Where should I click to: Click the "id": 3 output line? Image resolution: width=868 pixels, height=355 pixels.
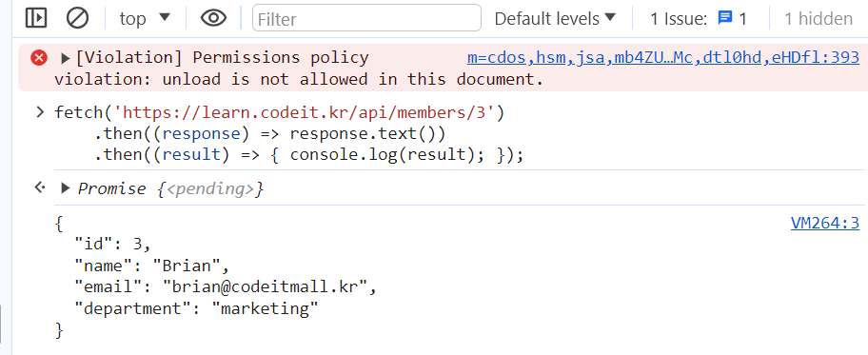(x=113, y=245)
